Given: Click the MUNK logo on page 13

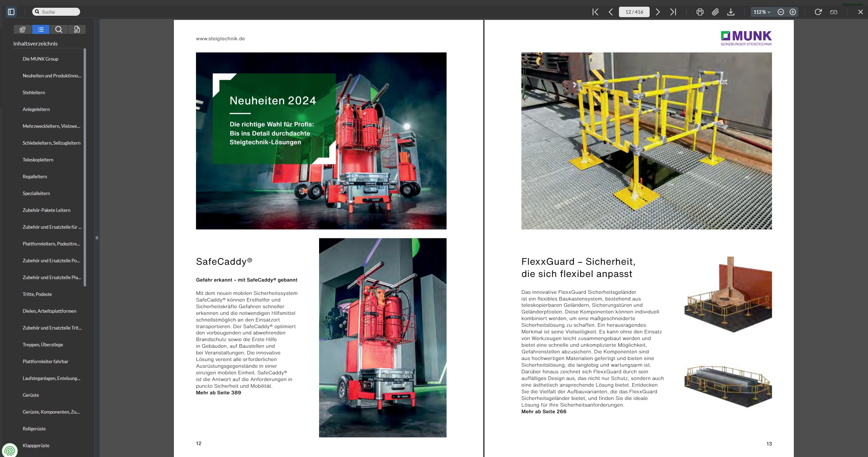Looking at the screenshot, I should coord(746,38).
